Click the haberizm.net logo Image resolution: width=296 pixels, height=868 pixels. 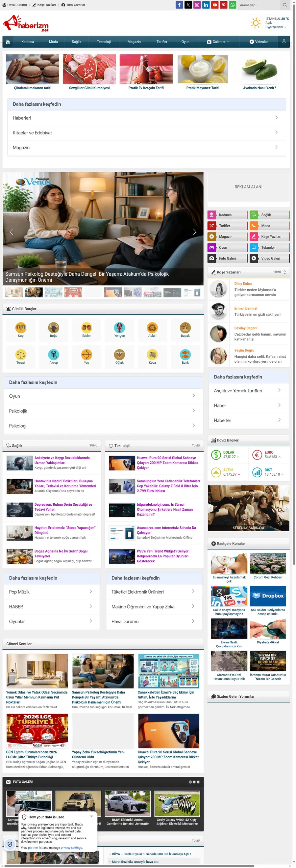pyautogui.click(x=26, y=23)
